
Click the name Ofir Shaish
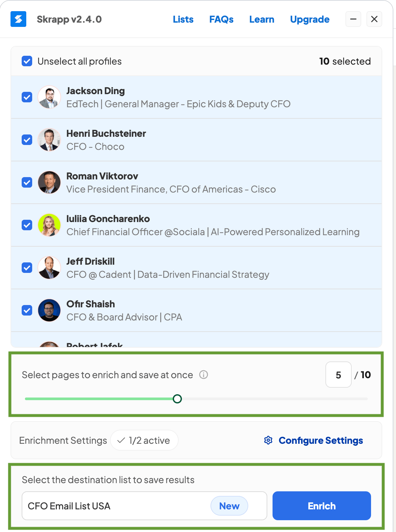coord(91,304)
